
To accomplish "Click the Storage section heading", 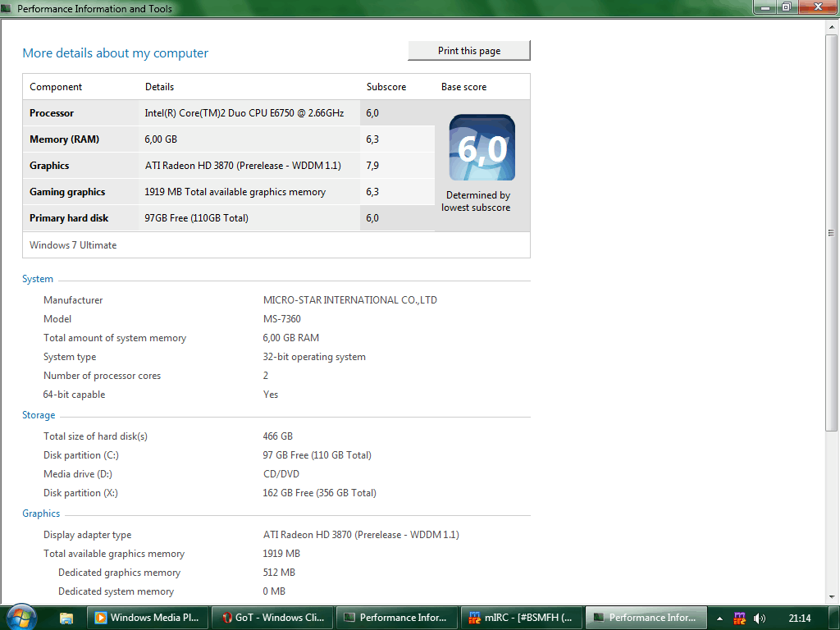I will (39, 414).
